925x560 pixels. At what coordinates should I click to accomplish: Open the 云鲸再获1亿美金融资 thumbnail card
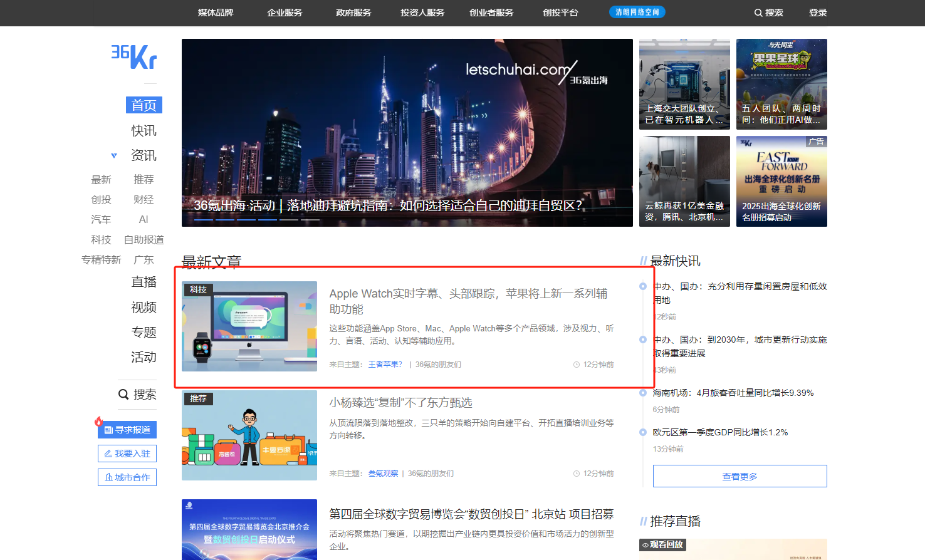(x=684, y=181)
